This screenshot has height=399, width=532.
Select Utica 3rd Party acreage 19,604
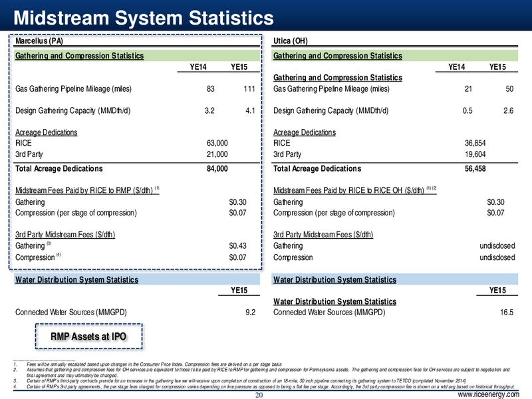point(475,154)
